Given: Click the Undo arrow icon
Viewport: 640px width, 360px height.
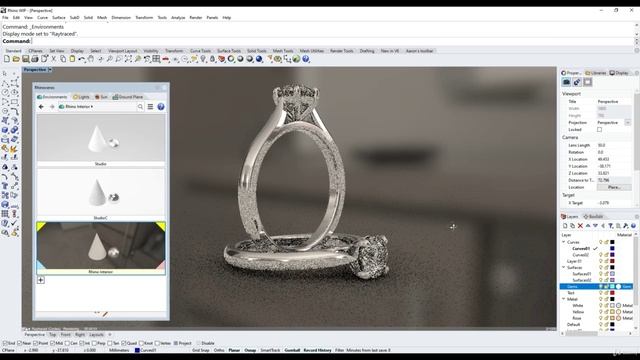Looking at the screenshot, I should coord(81,59).
